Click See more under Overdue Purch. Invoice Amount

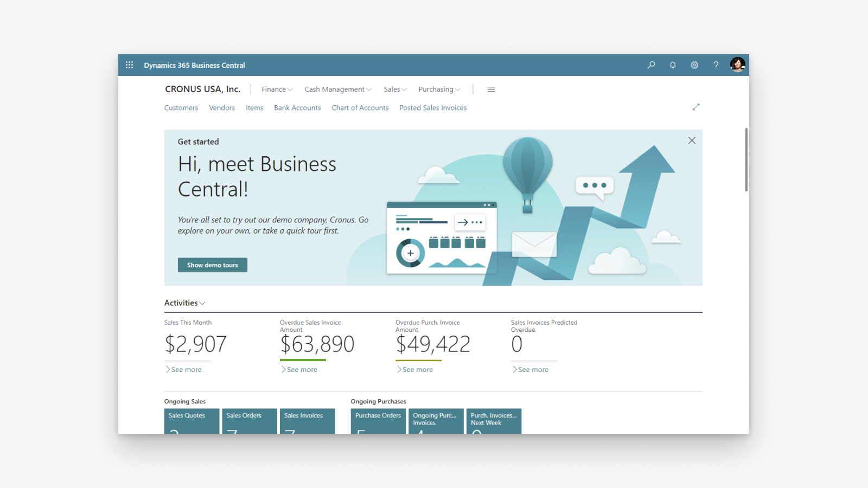pos(414,370)
